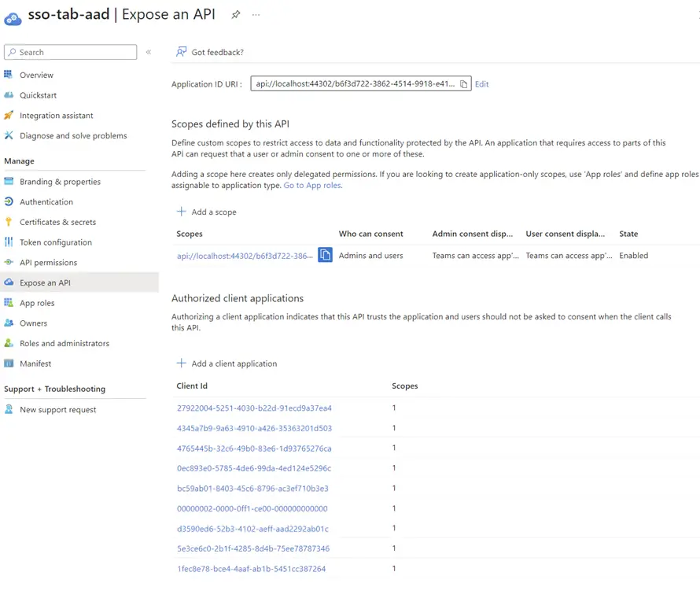
Task: Follow the Go to App roles link
Action: click(x=312, y=186)
